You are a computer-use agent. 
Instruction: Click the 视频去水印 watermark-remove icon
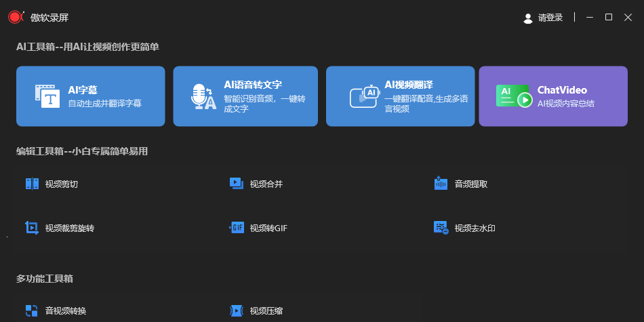click(x=441, y=228)
